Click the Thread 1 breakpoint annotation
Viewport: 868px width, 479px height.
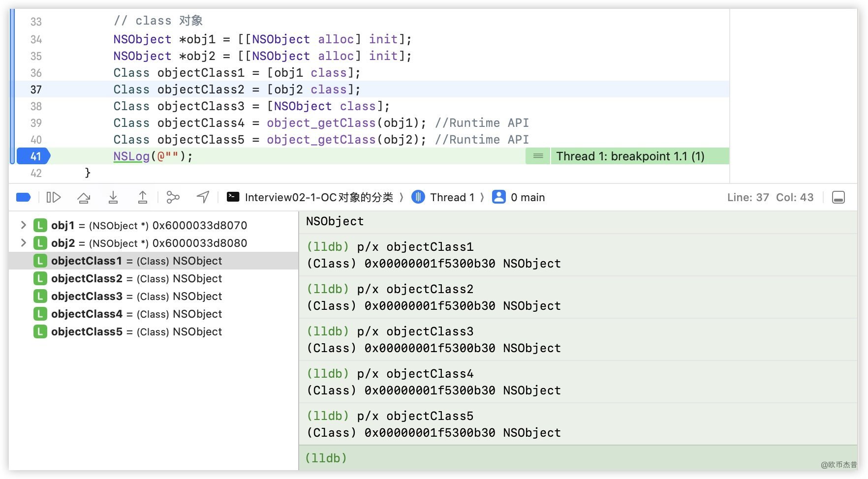(630, 156)
